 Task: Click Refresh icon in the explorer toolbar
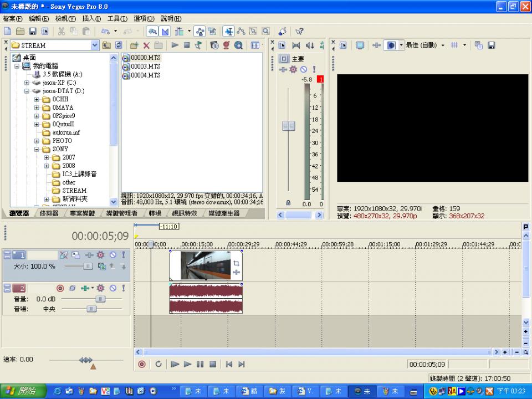(x=119, y=45)
